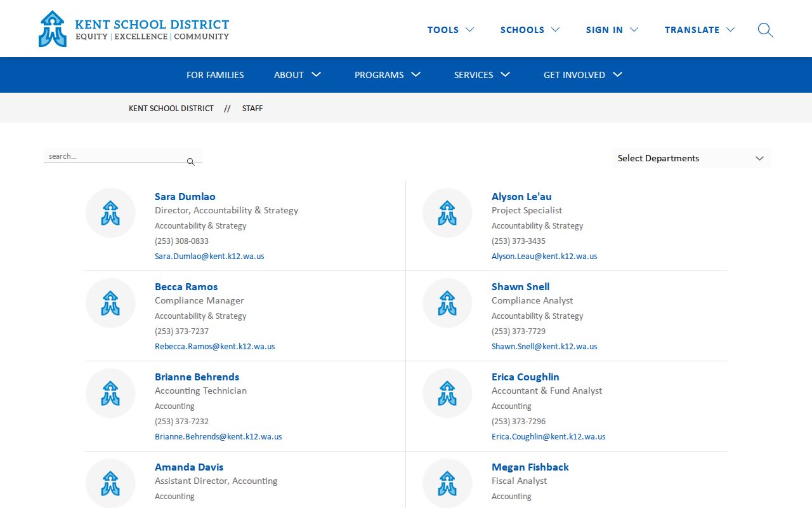
Task: Click "Compliance Analyst" title text
Action: pyautogui.click(x=532, y=300)
